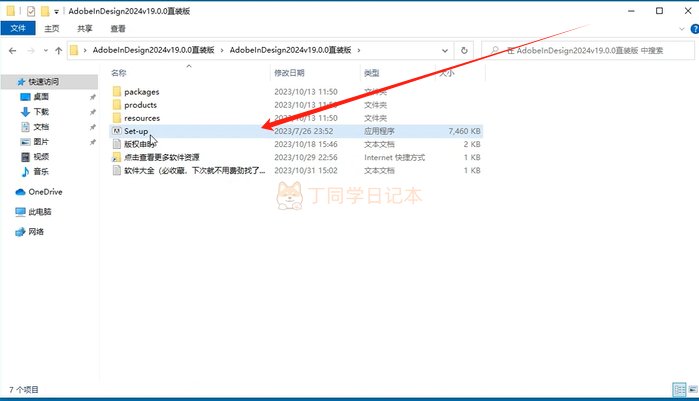Image resolution: width=699 pixels, height=401 pixels.
Task: Open 下载 in the navigation pane
Action: coord(41,112)
